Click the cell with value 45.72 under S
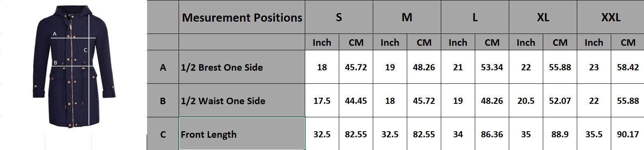Viewport: 644px width, 150px height. 356,67
